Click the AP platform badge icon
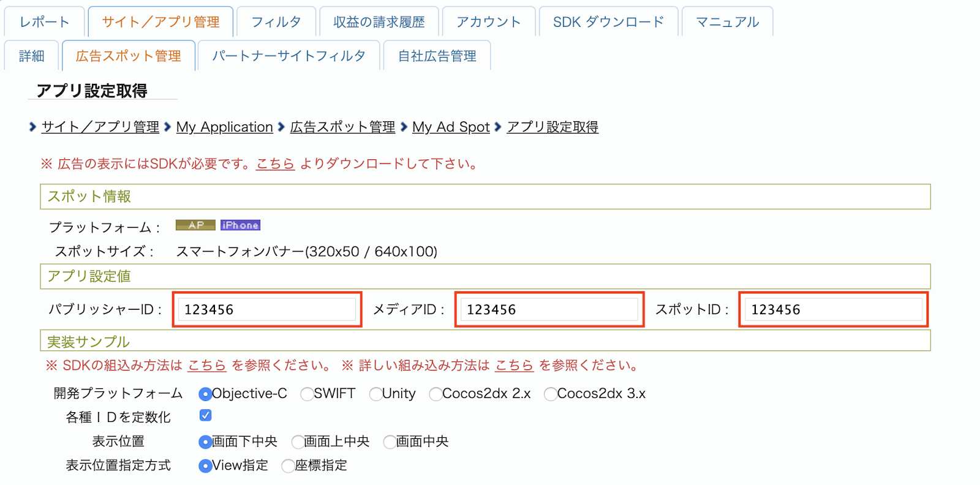 (x=195, y=225)
